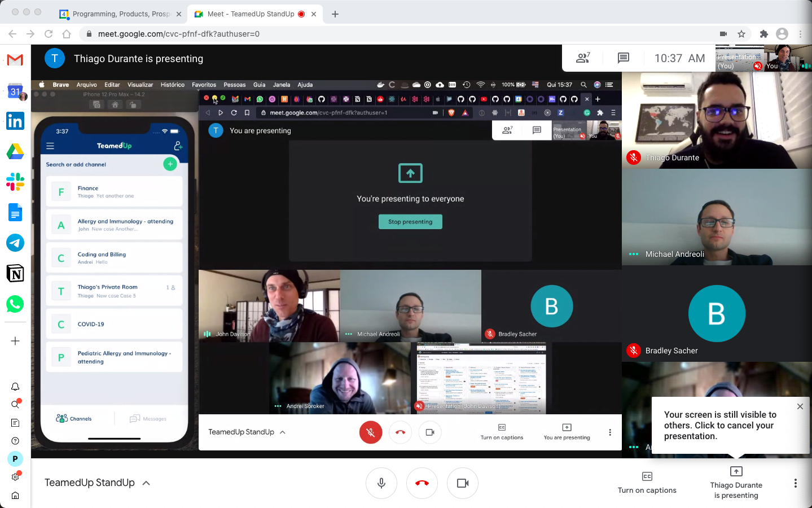Open more options three-dot menu
This screenshot has height=508, width=812.
click(x=795, y=483)
